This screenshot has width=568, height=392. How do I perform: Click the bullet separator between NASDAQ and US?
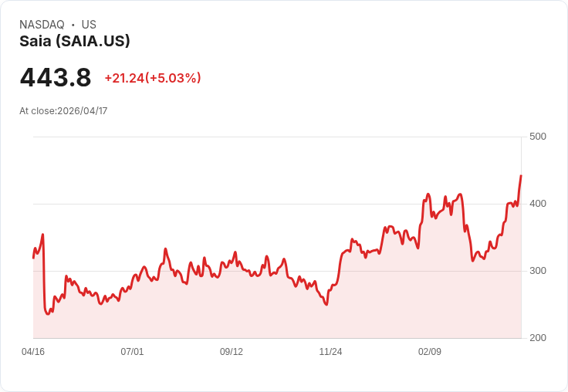pyautogui.click(x=73, y=25)
